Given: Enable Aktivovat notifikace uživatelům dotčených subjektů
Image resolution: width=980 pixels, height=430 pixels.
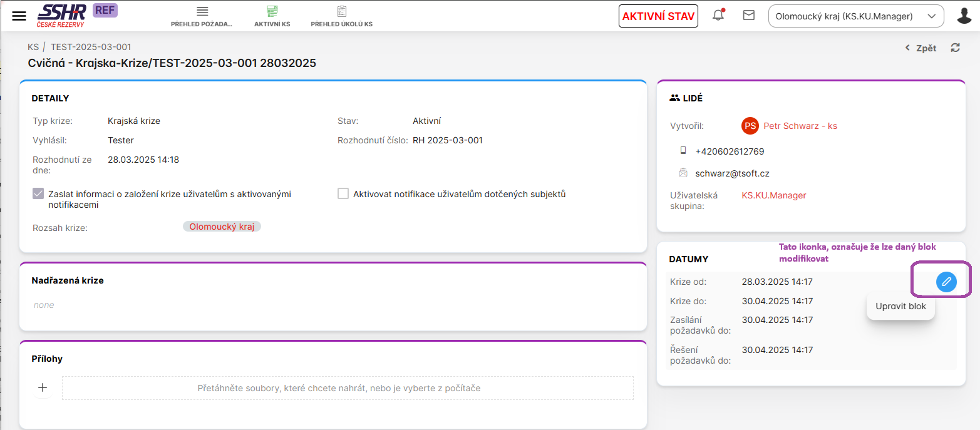Looking at the screenshot, I should tap(343, 194).
